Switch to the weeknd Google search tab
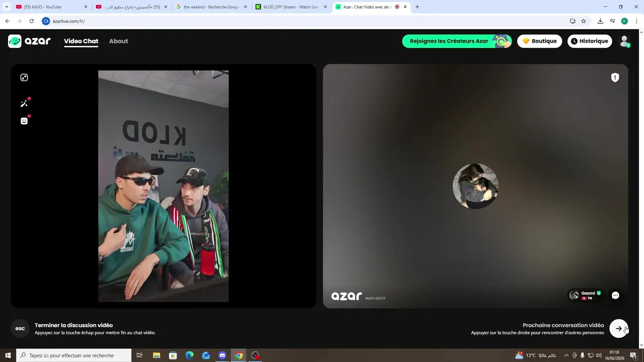This screenshot has height=362, width=644. point(210,7)
